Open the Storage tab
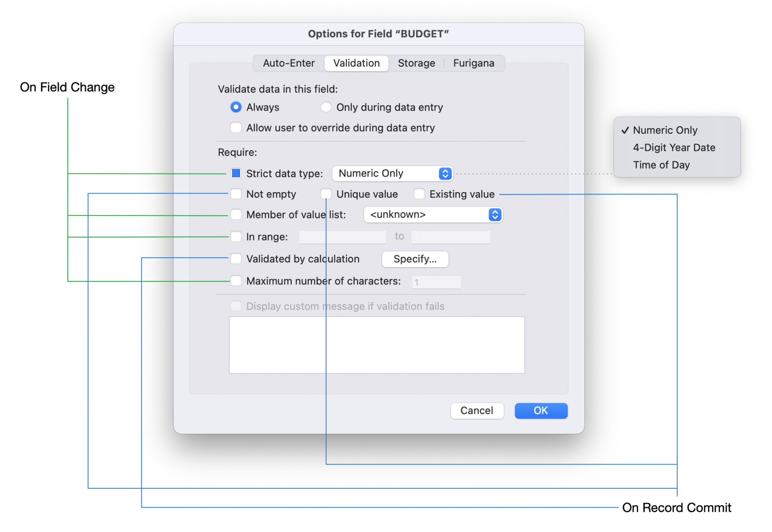The width and height of the screenshot is (772, 532). pos(416,63)
